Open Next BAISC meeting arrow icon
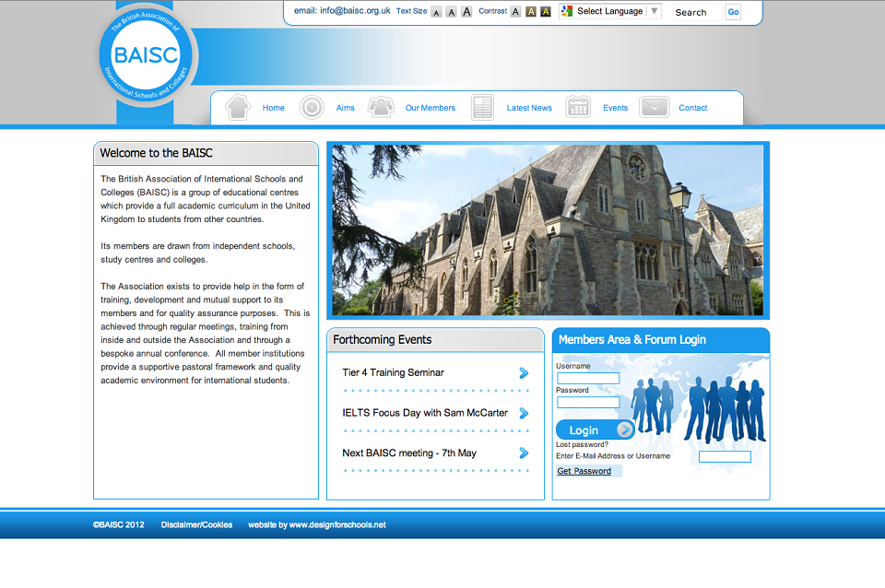 click(x=524, y=453)
